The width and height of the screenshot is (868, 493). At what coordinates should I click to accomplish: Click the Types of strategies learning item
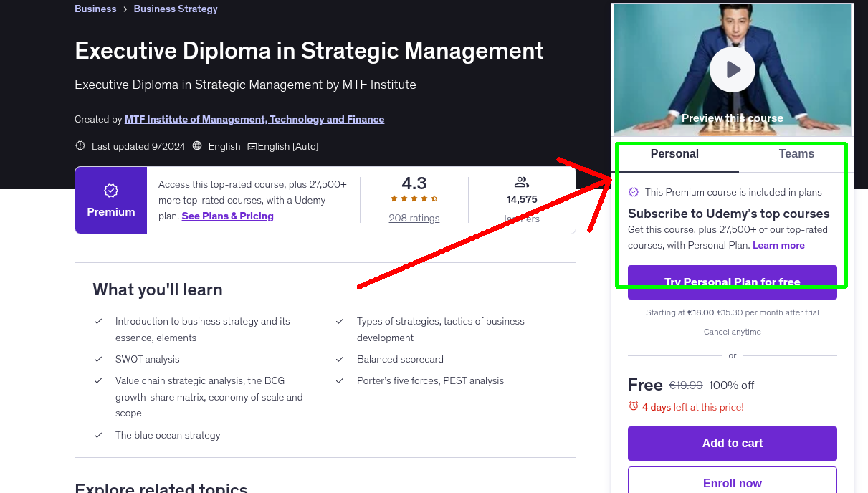[441, 330]
